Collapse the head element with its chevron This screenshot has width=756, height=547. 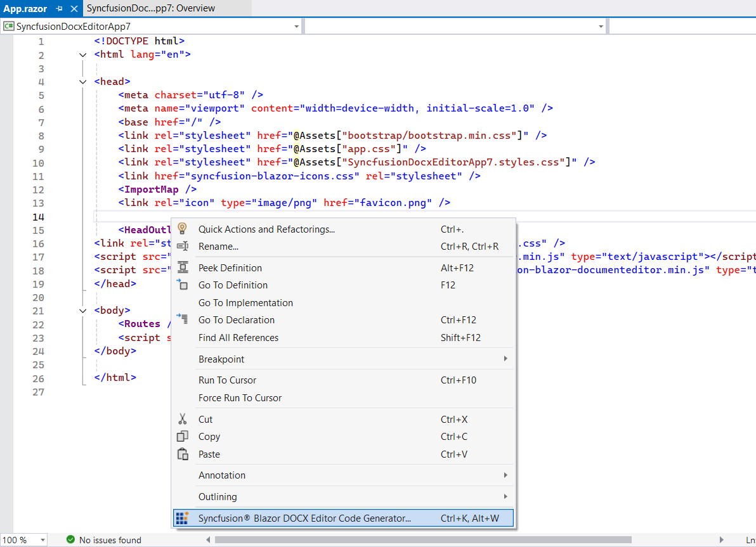[82, 81]
